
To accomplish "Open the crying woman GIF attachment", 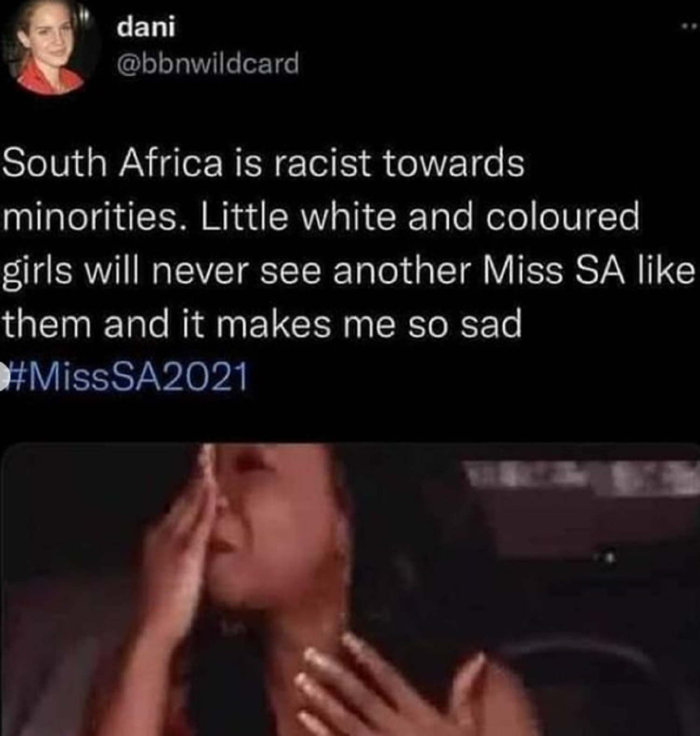I will pyautogui.click(x=350, y=589).
